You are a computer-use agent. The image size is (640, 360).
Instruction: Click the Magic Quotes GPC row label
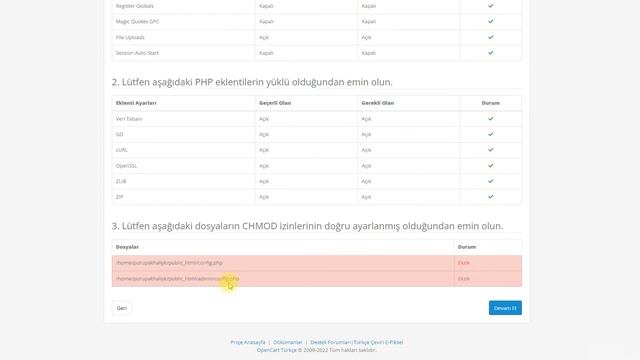137,21
